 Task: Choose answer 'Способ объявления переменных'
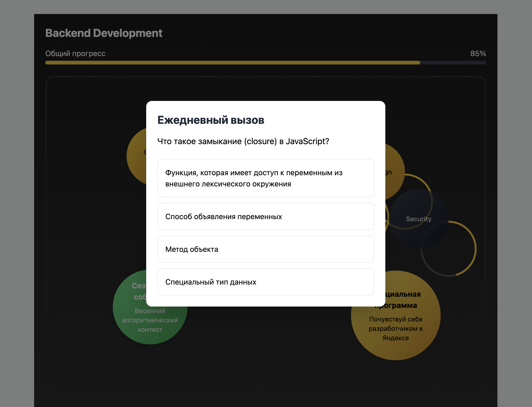(x=265, y=216)
